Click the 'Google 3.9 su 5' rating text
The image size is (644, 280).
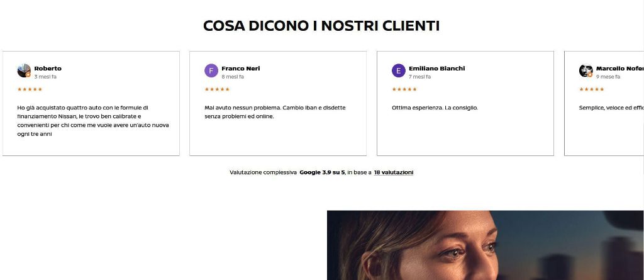click(322, 172)
